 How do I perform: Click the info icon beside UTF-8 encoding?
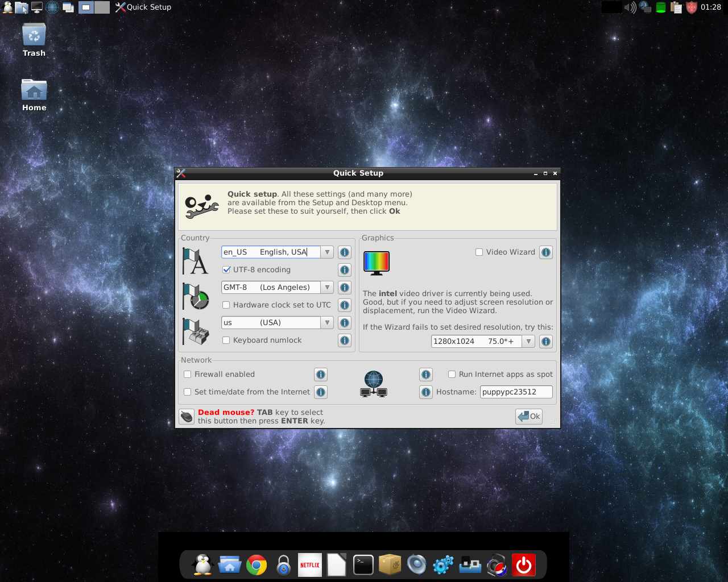coord(344,270)
